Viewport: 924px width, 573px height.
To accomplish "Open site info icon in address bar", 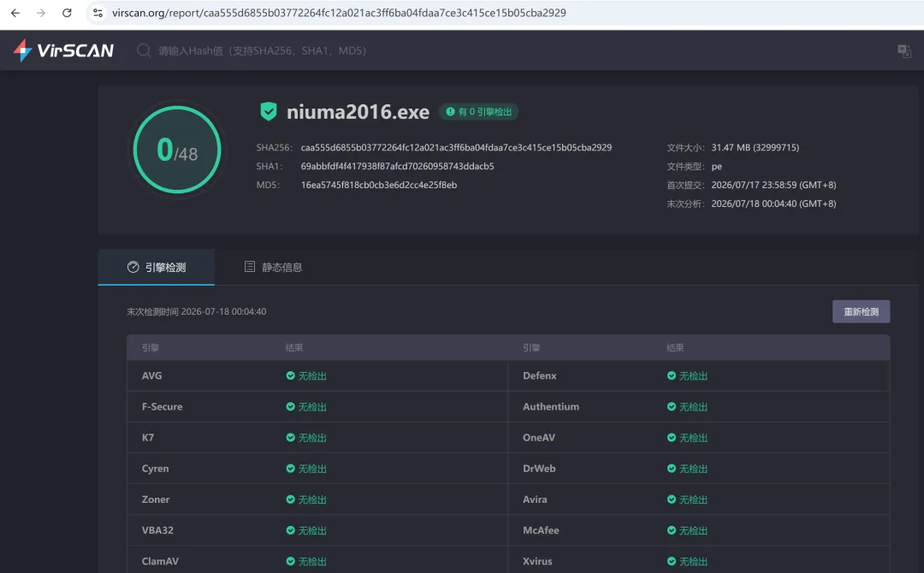I will point(98,13).
